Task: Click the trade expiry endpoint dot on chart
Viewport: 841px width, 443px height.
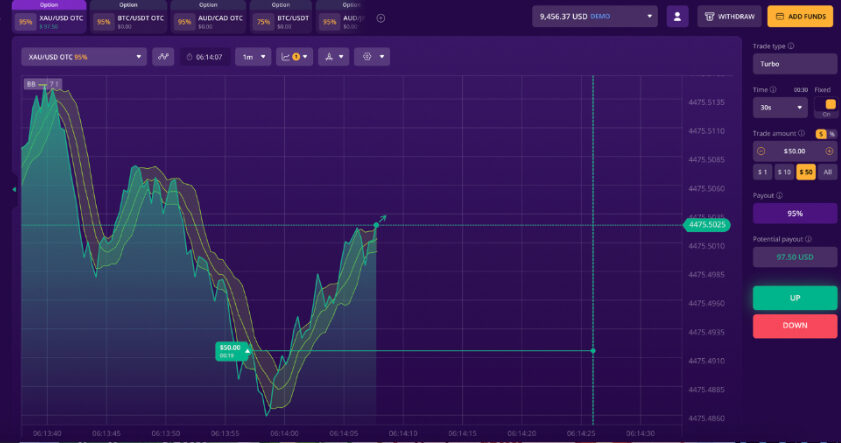Action: 593,351
